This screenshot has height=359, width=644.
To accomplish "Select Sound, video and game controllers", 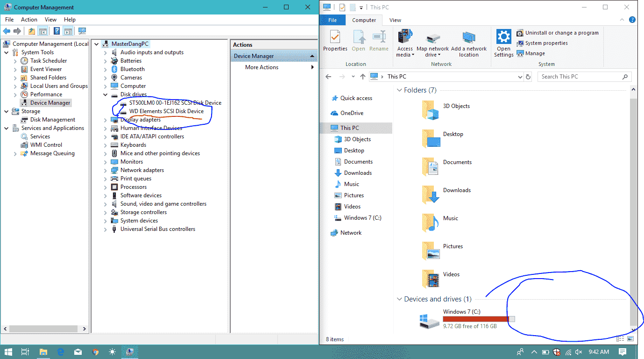I will click(163, 204).
